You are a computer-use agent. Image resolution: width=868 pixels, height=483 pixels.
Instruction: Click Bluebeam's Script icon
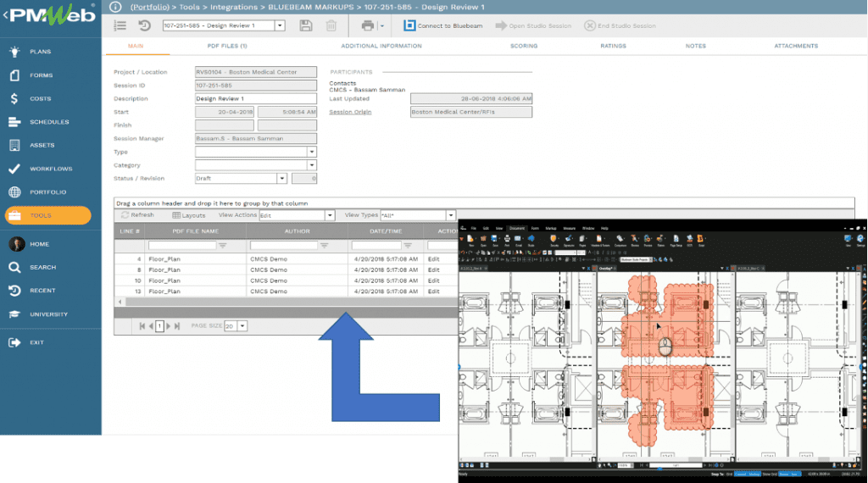point(701,240)
